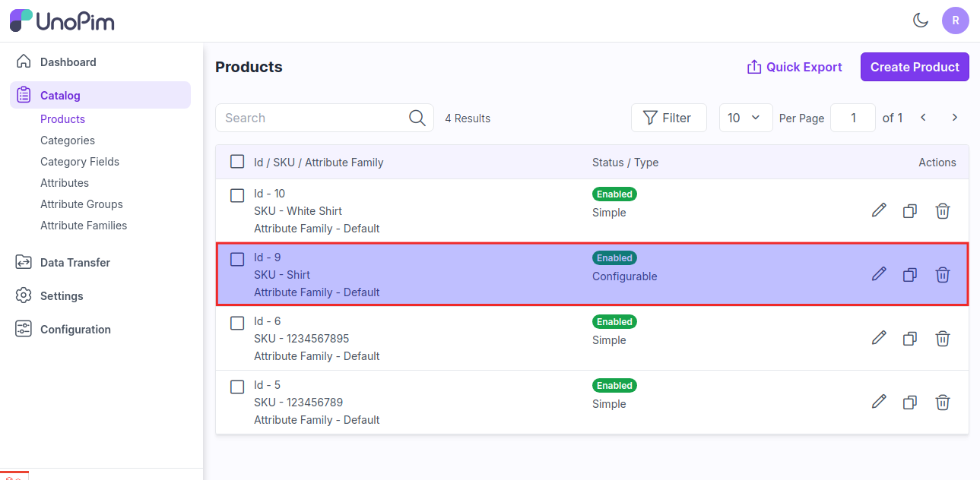Go to previous page using left chevron

[x=923, y=118]
